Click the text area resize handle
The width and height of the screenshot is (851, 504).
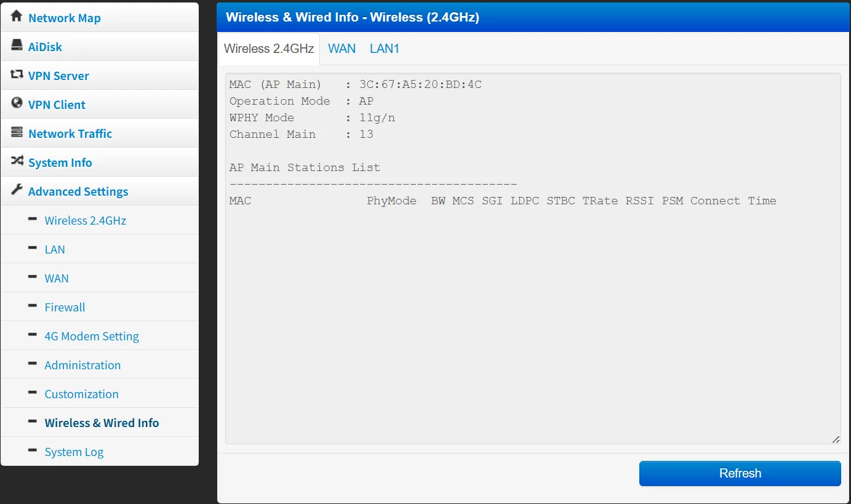click(x=836, y=439)
